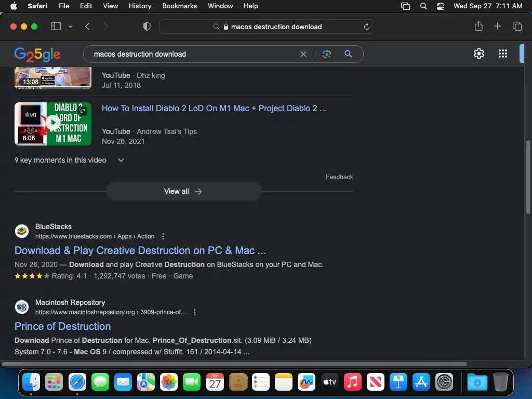Open Contacts app in the Dock
This screenshot has width=532, height=399.
(238, 382)
